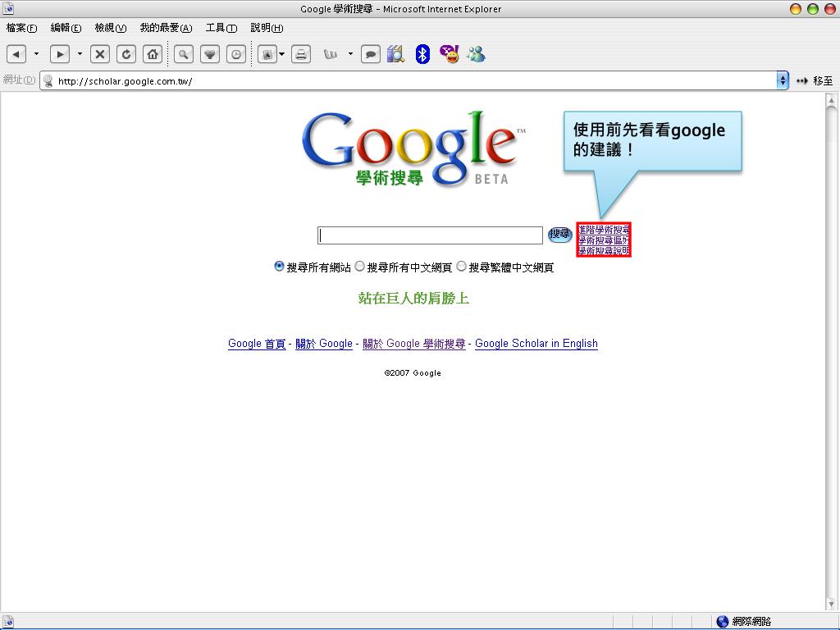Open the History clock icon
The image size is (840, 630).
coord(236,54)
